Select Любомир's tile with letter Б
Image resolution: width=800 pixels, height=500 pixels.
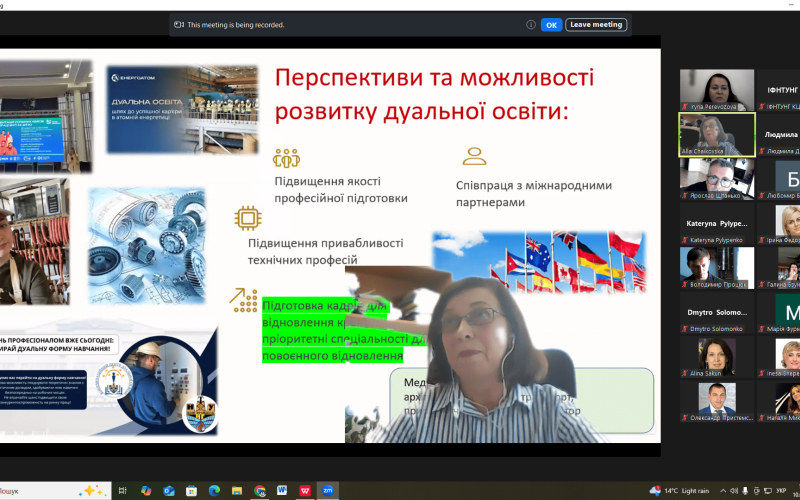[779, 179]
